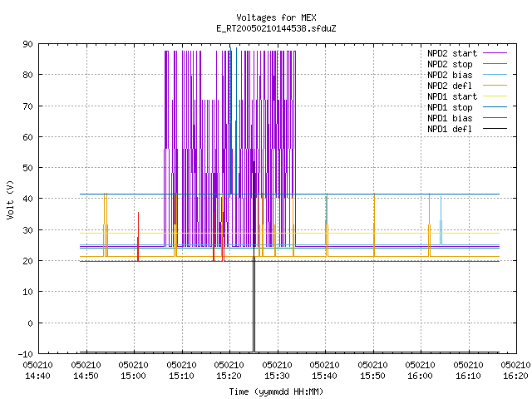The image size is (532, 399).
Task: Click the 90 y-axis tick label
Action: click(x=27, y=44)
